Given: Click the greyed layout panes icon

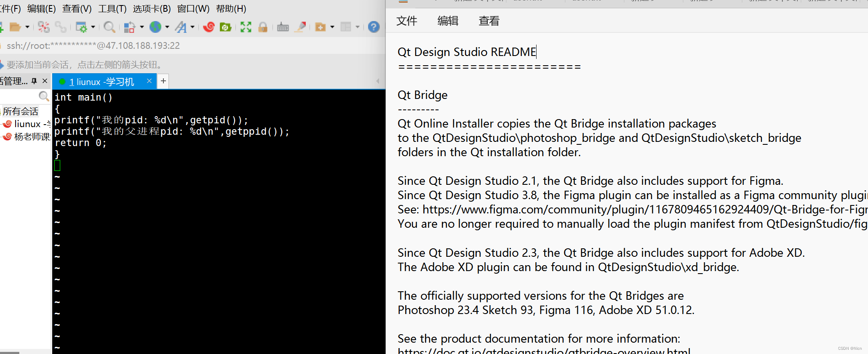Looking at the screenshot, I should (346, 27).
